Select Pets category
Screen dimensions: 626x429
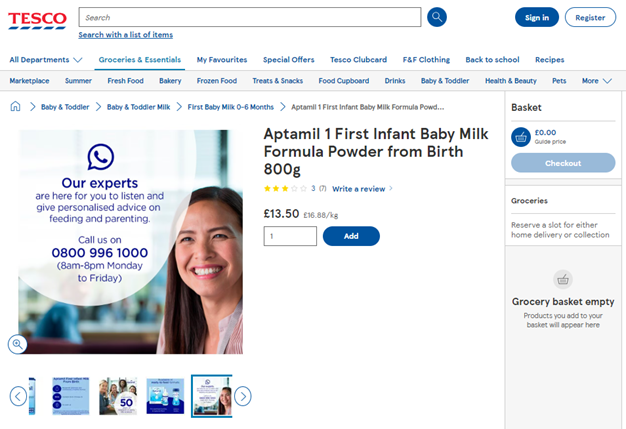coord(559,81)
